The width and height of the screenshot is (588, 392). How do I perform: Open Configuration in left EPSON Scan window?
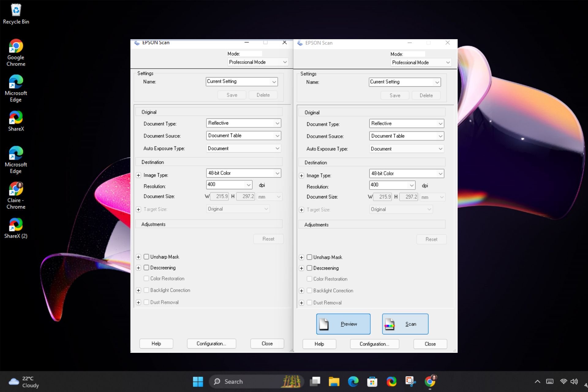[x=211, y=344]
